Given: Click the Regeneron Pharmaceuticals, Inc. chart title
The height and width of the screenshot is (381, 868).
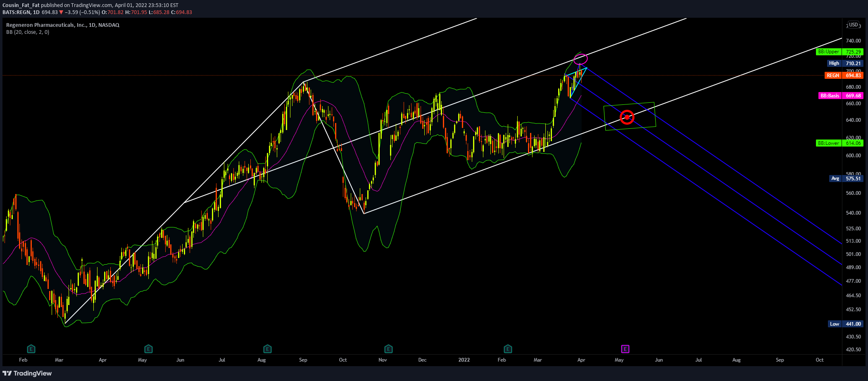Looking at the screenshot, I should coord(63,25).
